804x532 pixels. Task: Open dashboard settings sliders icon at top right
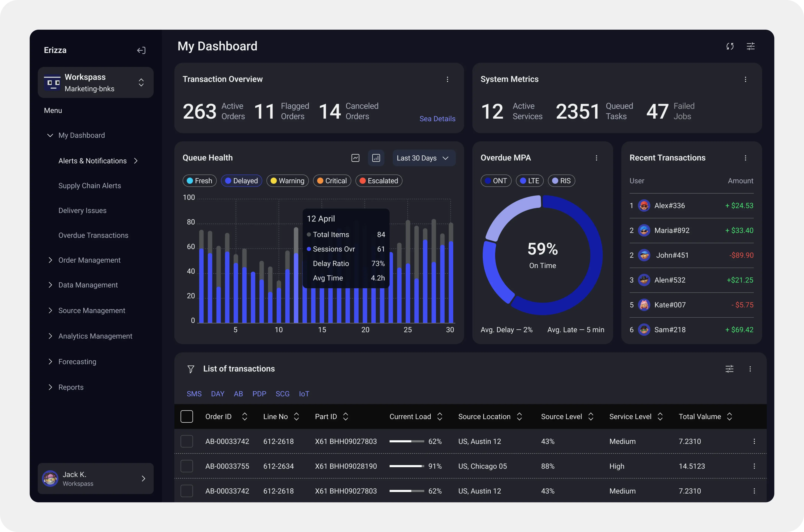click(751, 46)
